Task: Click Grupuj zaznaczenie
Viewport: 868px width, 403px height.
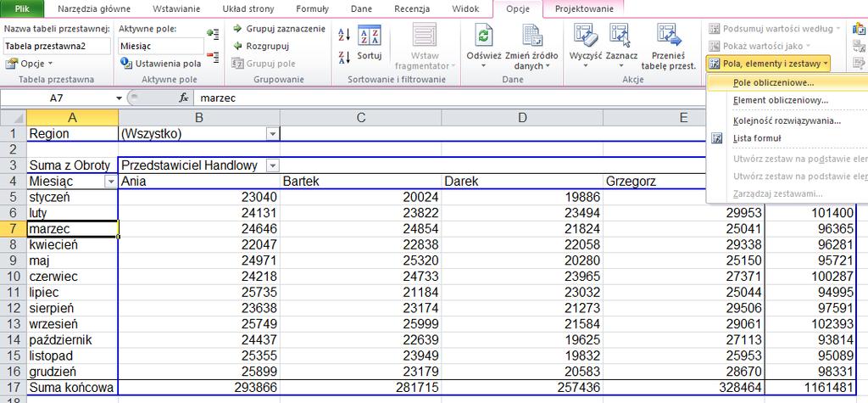Action: click(279, 29)
